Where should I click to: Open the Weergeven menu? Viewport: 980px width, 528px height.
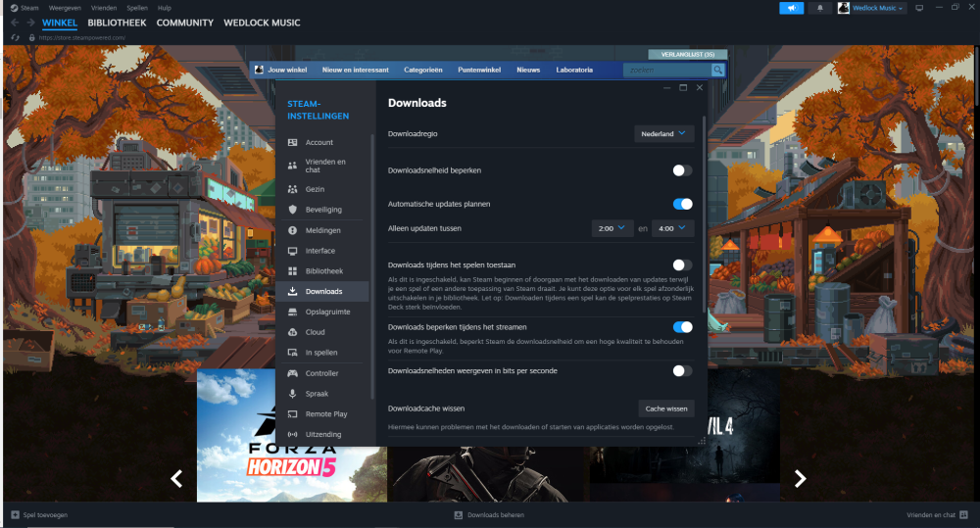65,8
